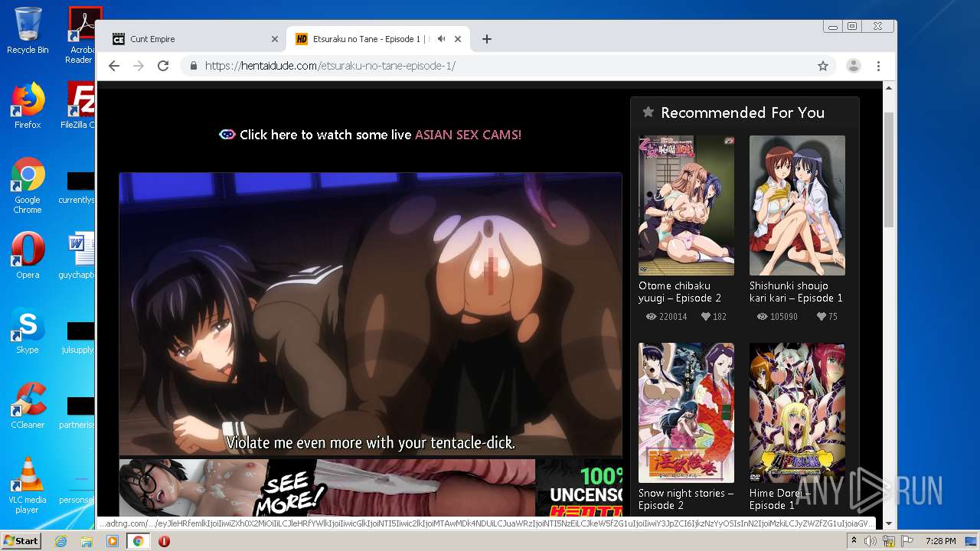Open the volume control in system tray
The image size is (980, 551).
pyautogui.click(x=871, y=541)
